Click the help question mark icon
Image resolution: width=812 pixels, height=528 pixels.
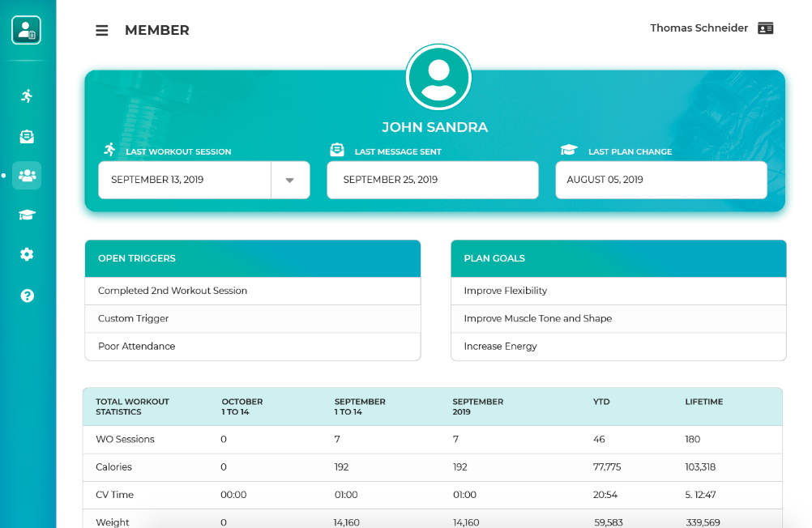[x=27, y=296]
